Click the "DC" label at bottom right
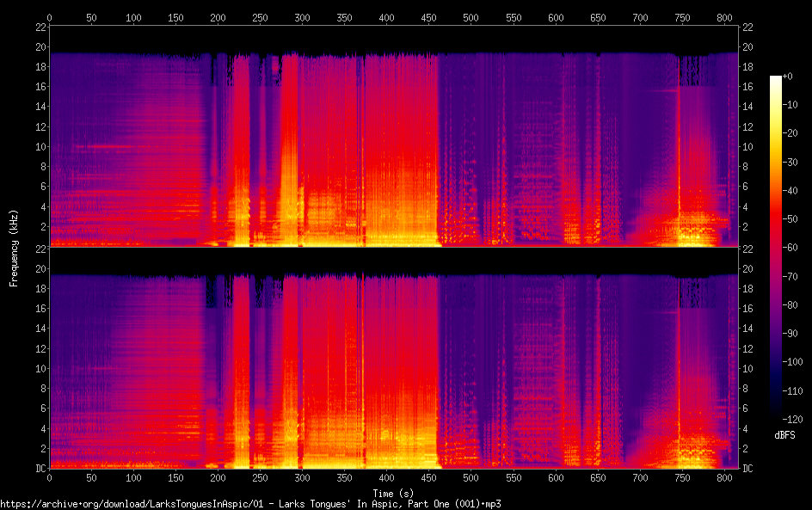The width and height of the screenshot is (812, 510). [x=747, y=469]
